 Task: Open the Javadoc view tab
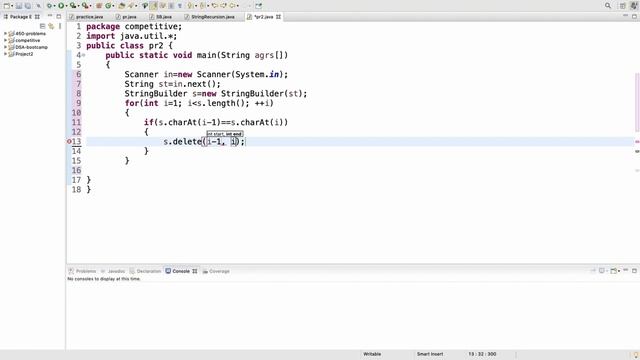113,271
